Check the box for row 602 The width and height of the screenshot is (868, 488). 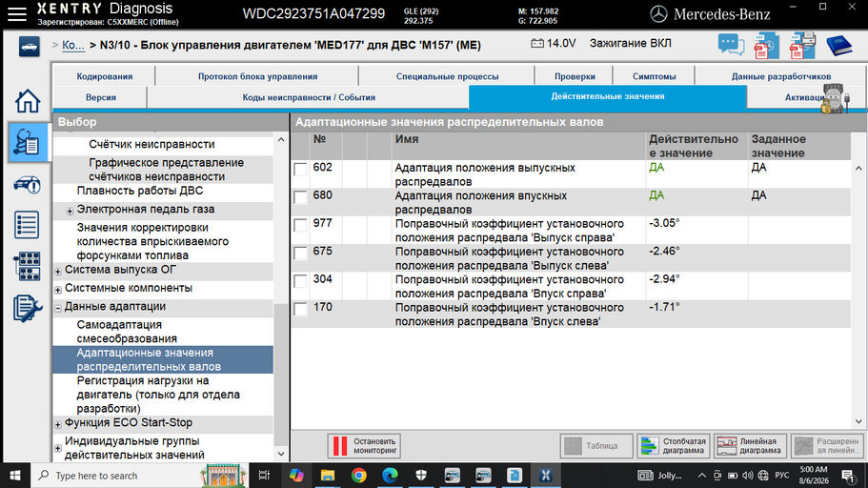pyautogui.click(x=300, y=170)
